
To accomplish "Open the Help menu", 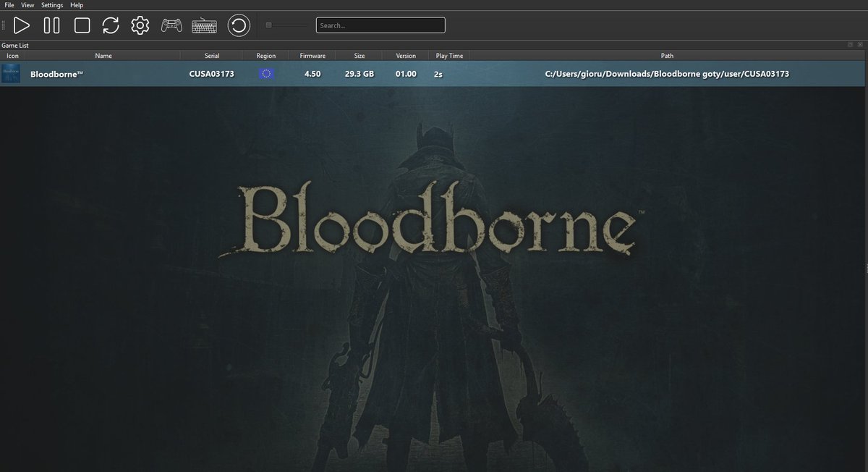I will (x=77, y=5).
